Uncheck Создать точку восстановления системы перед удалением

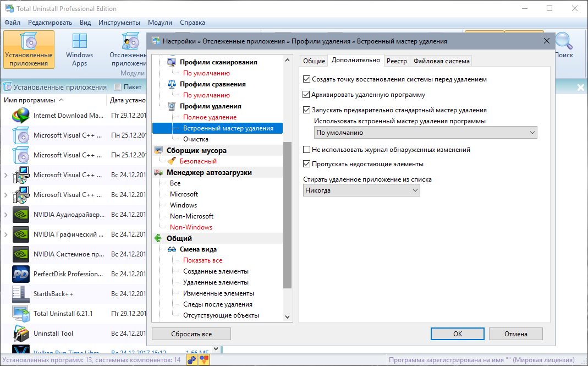[x=306, y=79]
